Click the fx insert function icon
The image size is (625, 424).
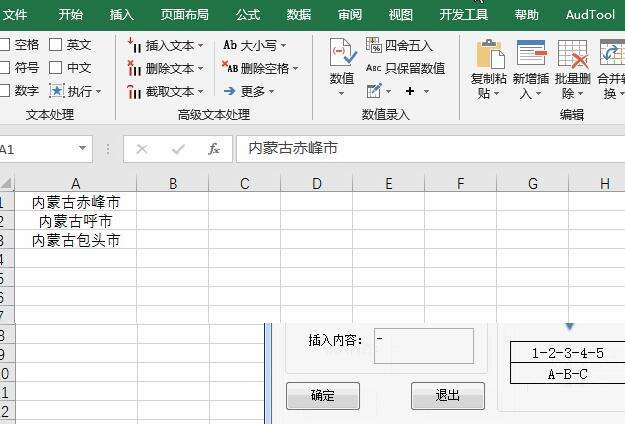(214, 149)
